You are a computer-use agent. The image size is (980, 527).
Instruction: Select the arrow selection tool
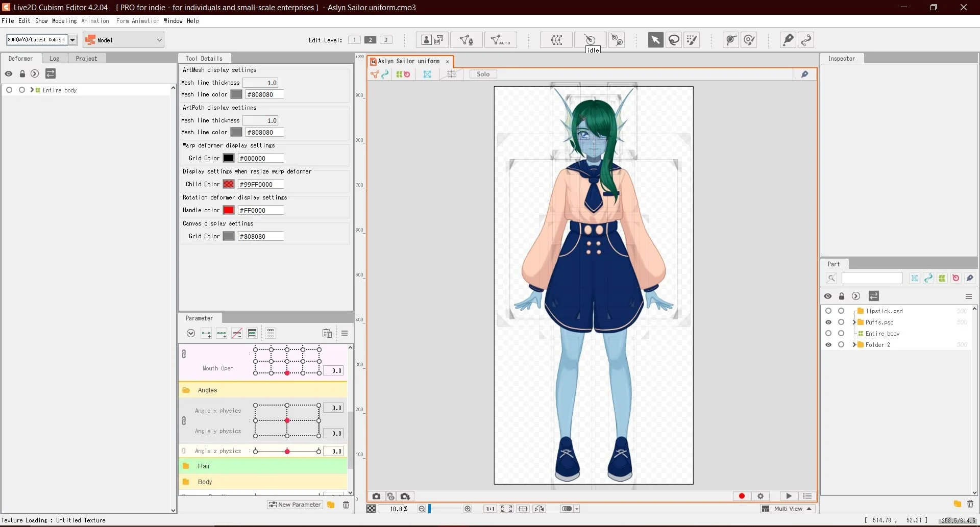pyautogui.click(x=655, y=40)
